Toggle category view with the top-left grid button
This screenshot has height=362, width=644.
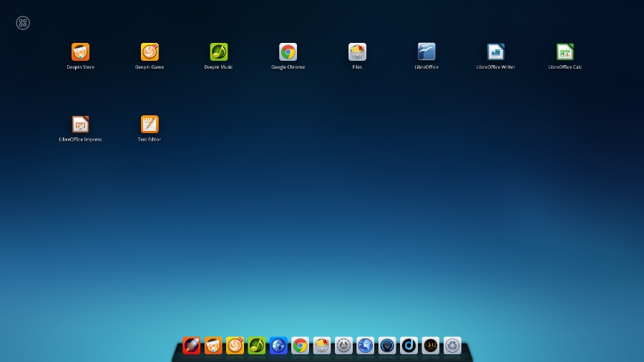point(23,23)
